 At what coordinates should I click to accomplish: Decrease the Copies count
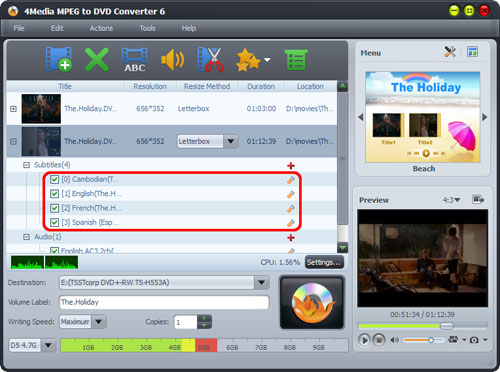[x=204, y=325]
